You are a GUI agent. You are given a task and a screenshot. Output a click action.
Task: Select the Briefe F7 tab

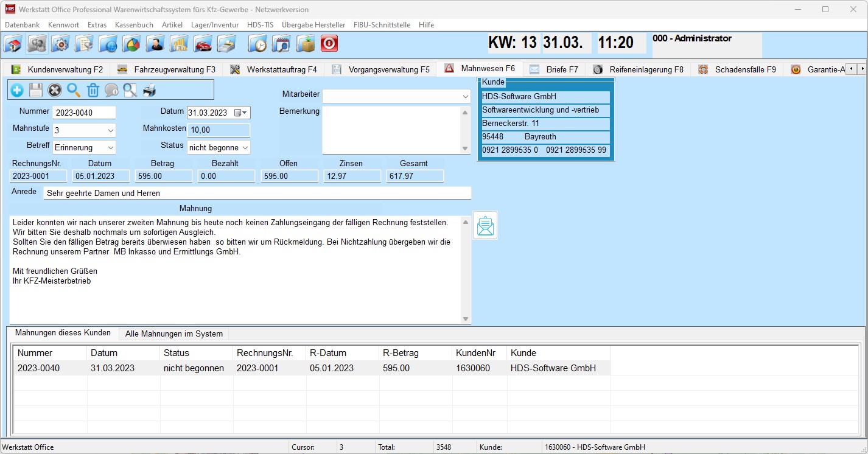(554, 69)
